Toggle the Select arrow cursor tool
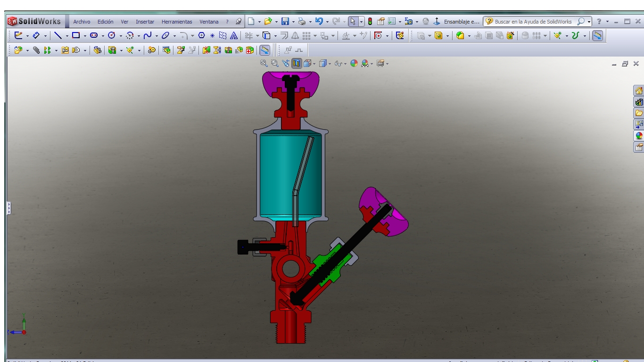The height and width of the screenshot is (362, 644). click(x=354, y=21)
